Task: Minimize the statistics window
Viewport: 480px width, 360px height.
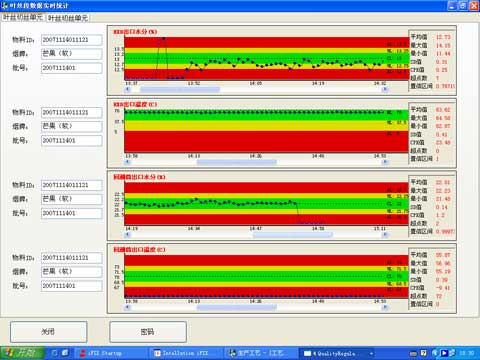Action: point(452,6)
